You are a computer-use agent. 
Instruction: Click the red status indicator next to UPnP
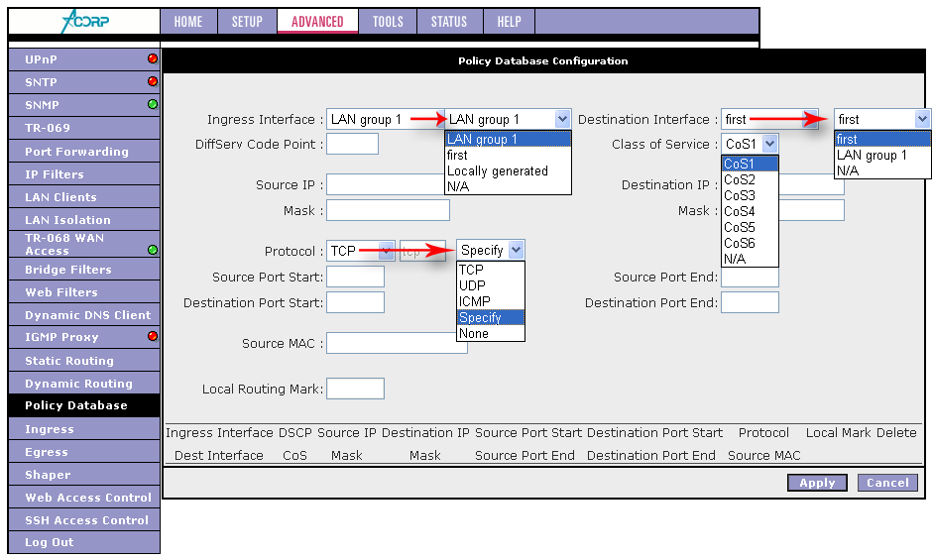tap(153, 59)
